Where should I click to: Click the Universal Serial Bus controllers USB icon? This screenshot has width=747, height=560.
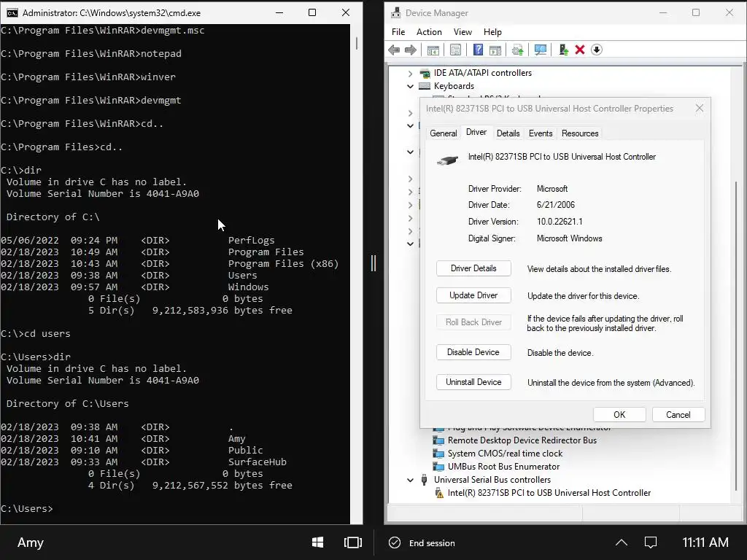(x=424, y=480)
